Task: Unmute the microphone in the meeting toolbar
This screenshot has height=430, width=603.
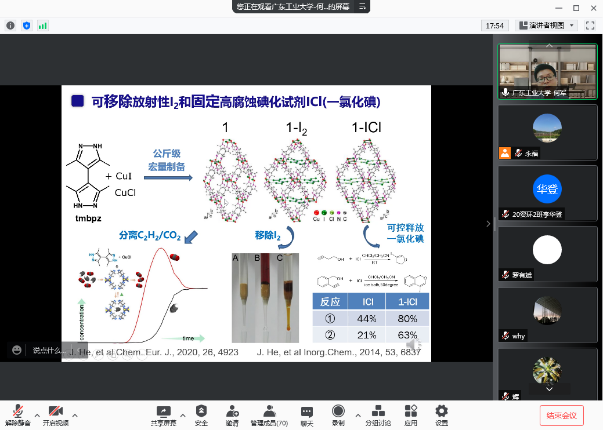Action: [x=18, y=413]
